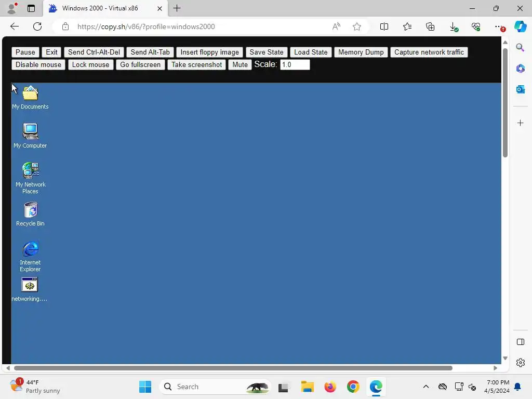
Task: Open Downloads icon
Action: (x=454, y=27)
